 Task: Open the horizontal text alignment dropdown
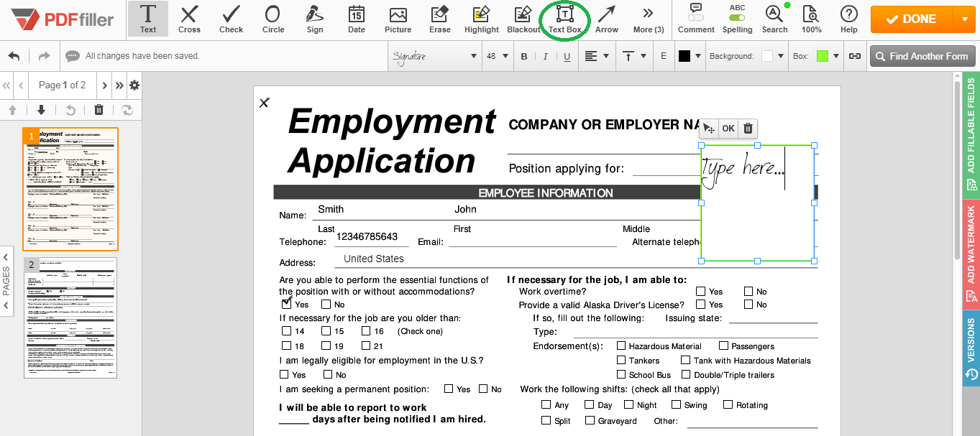[596, 56]
